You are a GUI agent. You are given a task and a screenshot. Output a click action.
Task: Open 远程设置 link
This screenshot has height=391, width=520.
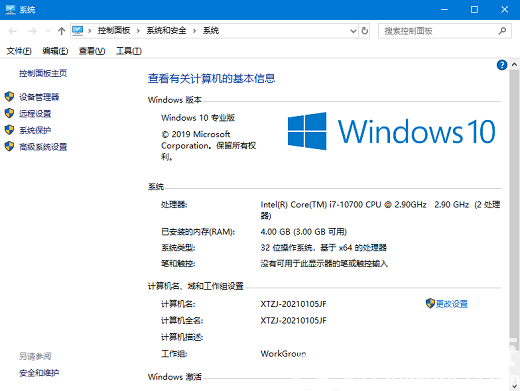(35, 114)
